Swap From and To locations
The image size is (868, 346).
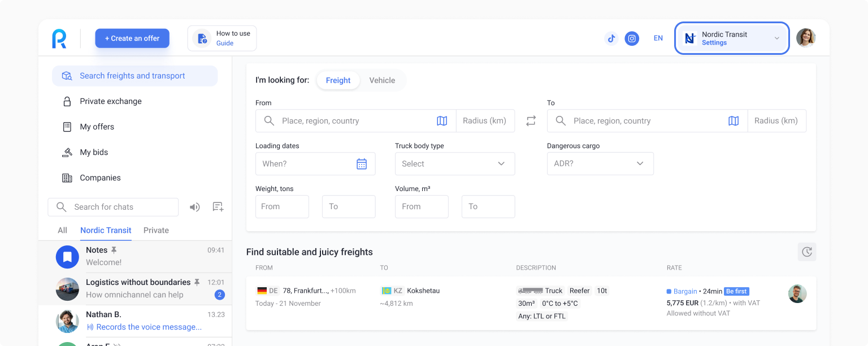coord(531,121)
